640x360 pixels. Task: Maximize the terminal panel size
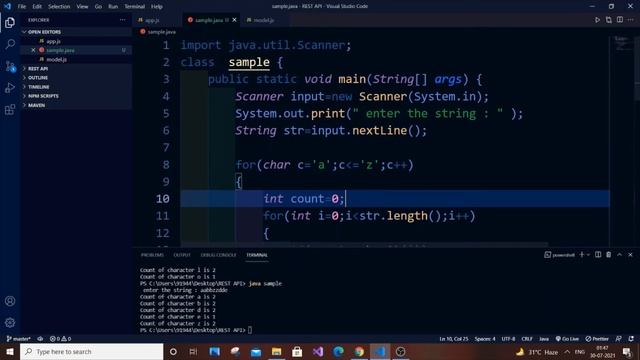click(x=620, y=255)
